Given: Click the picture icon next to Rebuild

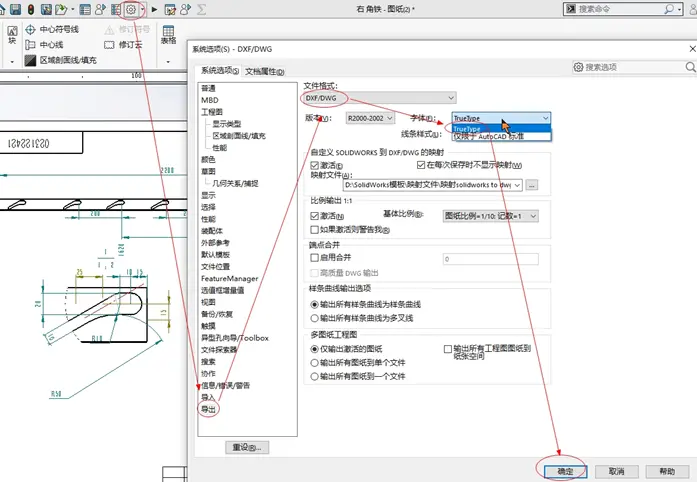Looking at the screenshot, I should point(46,9).
